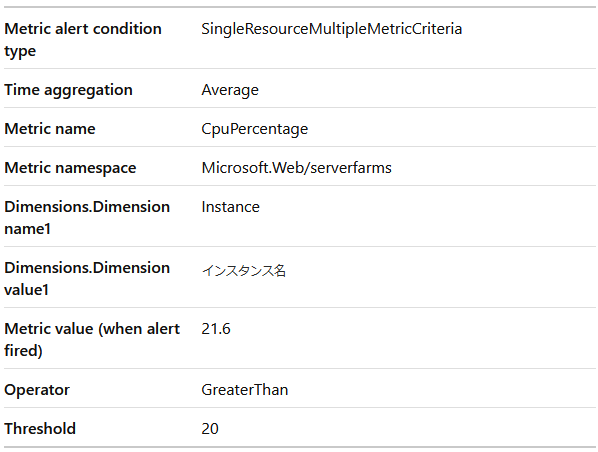Select the threshold value 20
598x452 pixels.
pyautogui.click(x=210, y=429)
